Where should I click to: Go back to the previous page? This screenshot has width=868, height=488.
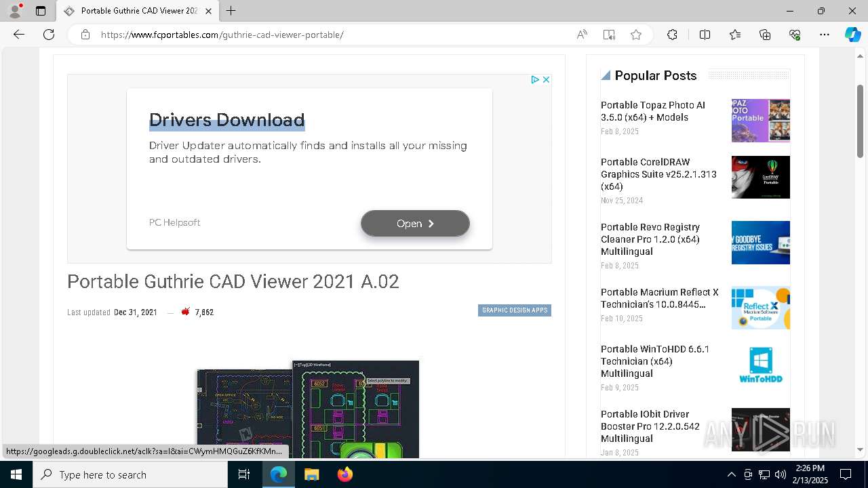click(x=19, y=35)
